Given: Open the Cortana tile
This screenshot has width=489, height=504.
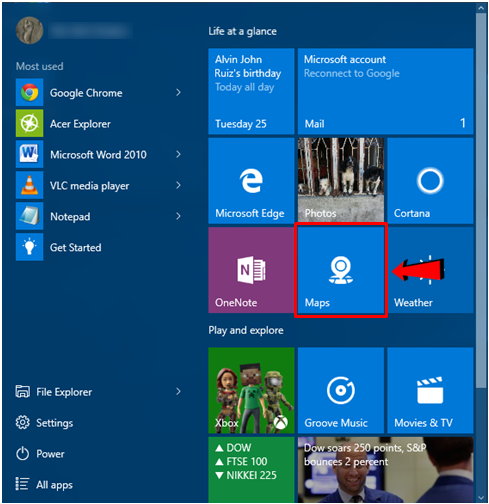Looking at the screenshot, I should tap(430, 181).
